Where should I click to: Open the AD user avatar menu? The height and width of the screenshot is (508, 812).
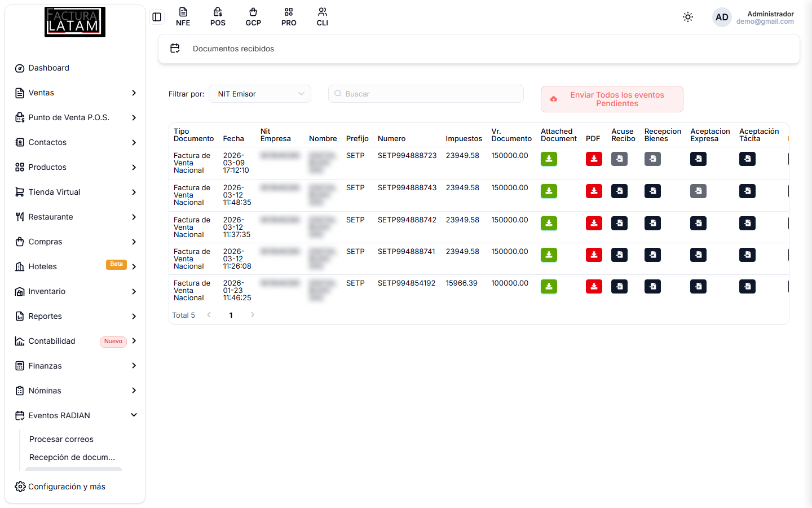(x=722, y=17)
